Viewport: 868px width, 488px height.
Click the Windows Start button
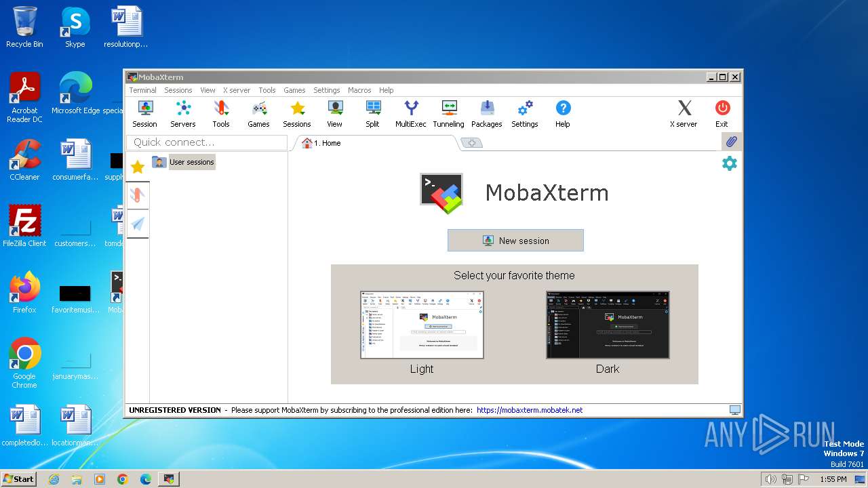tap(19, 479)
